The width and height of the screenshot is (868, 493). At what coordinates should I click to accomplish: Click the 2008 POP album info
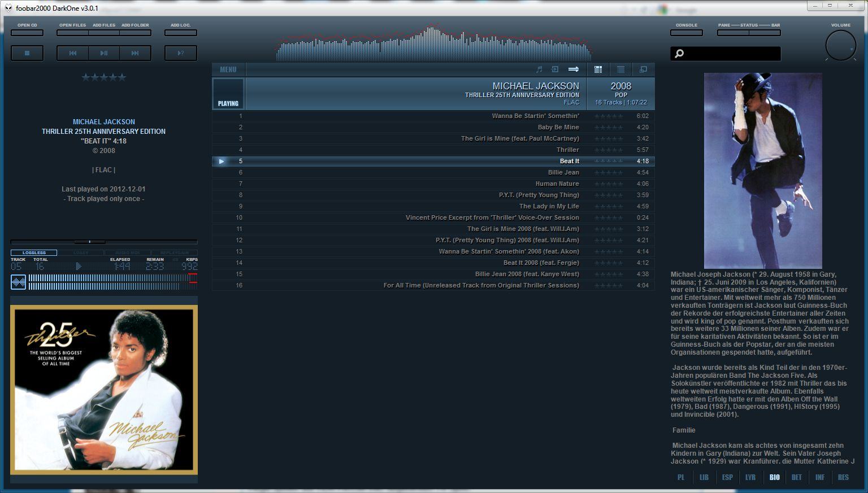click(x=621, y=94)
